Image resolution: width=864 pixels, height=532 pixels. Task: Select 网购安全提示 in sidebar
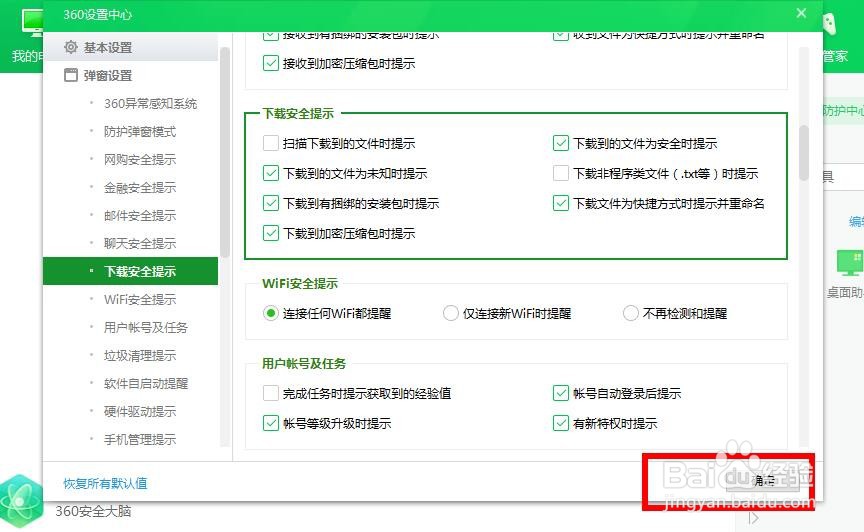[x=140, y=160]
